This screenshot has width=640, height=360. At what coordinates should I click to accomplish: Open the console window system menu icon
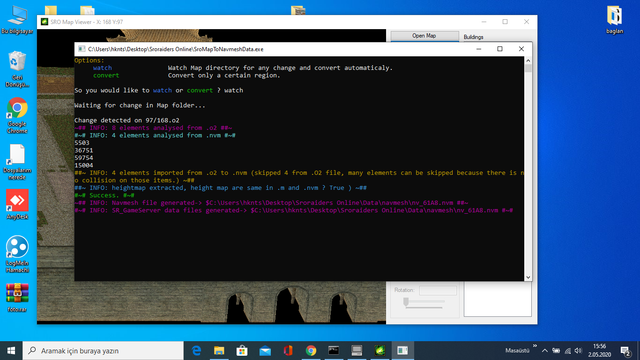[x=81, y=49]
